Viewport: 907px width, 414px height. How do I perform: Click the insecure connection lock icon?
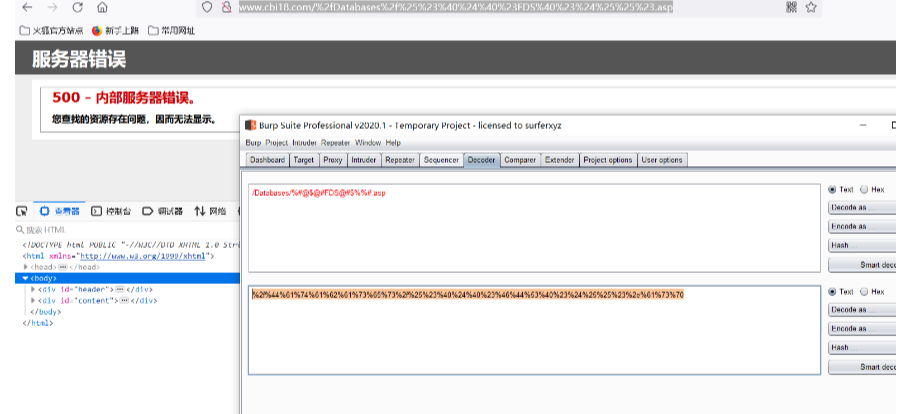click(227, 7)
